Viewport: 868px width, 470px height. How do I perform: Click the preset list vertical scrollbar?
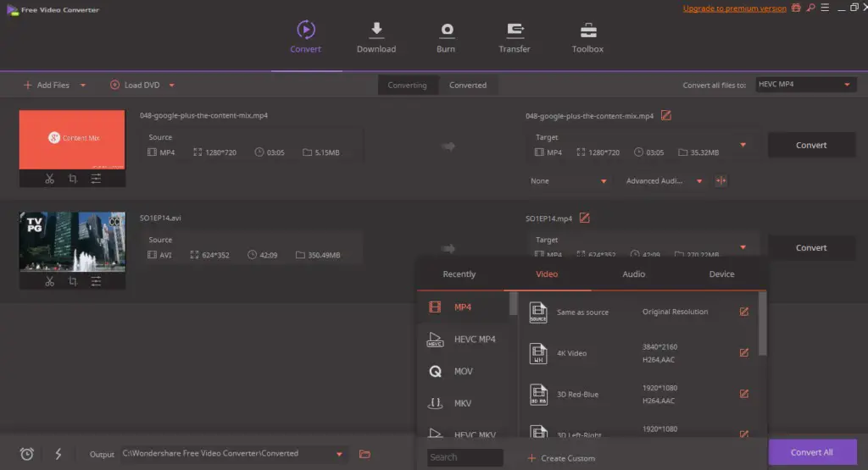pyautogui.click(x=762, y=323)
